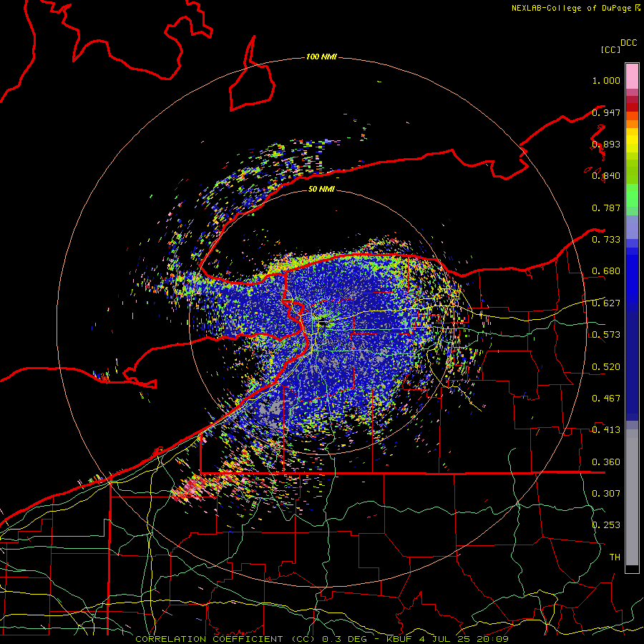Click the TH threshold label
The height and width of the screenshot is (644, 644).
[615, 557]
